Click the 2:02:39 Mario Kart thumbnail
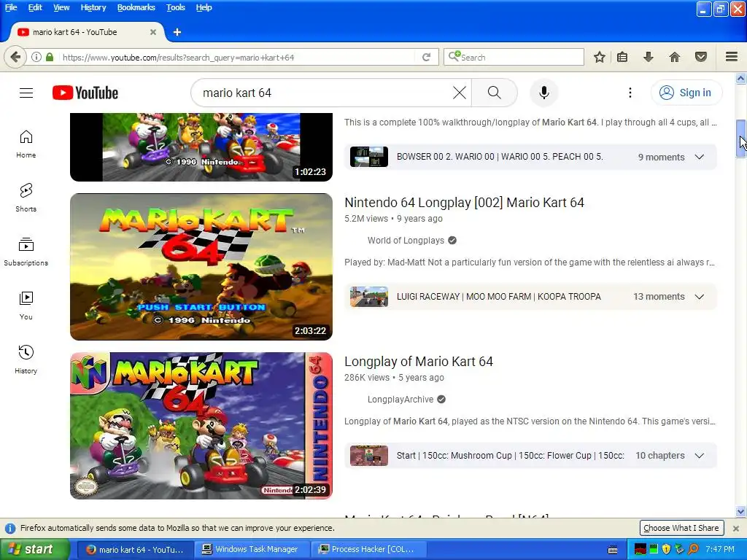Image resolution: width=747 pixels, height=560 pixels. click(201, 426)
